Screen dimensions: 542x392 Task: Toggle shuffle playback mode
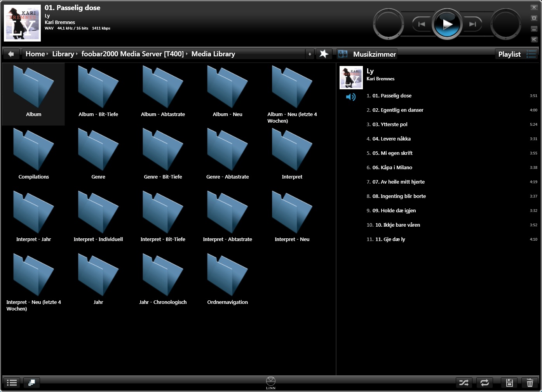464,383
